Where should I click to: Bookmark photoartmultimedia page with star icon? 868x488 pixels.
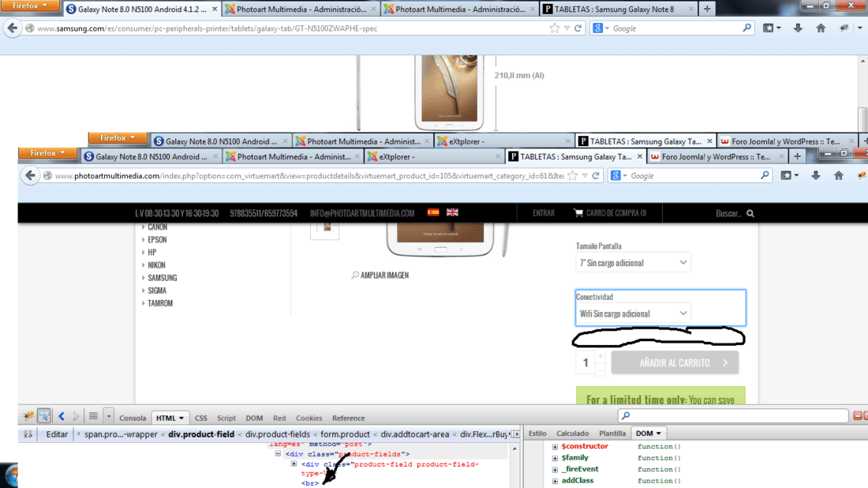[572, 175]
